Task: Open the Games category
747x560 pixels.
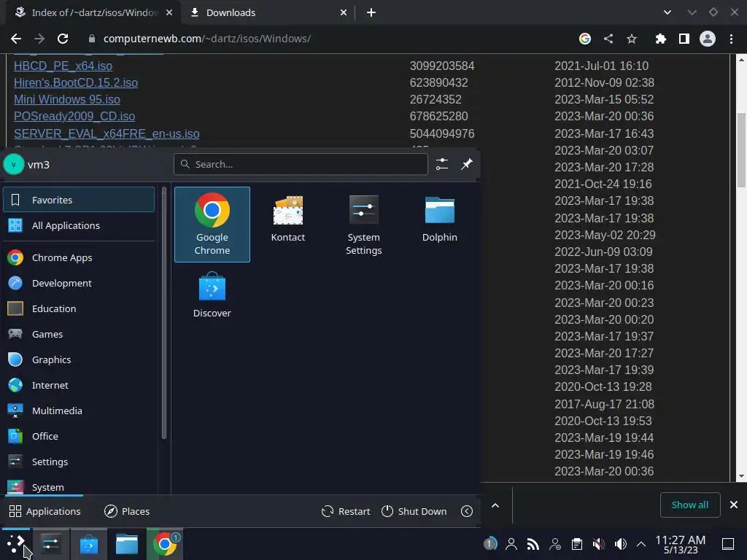Action: point(79,334)
